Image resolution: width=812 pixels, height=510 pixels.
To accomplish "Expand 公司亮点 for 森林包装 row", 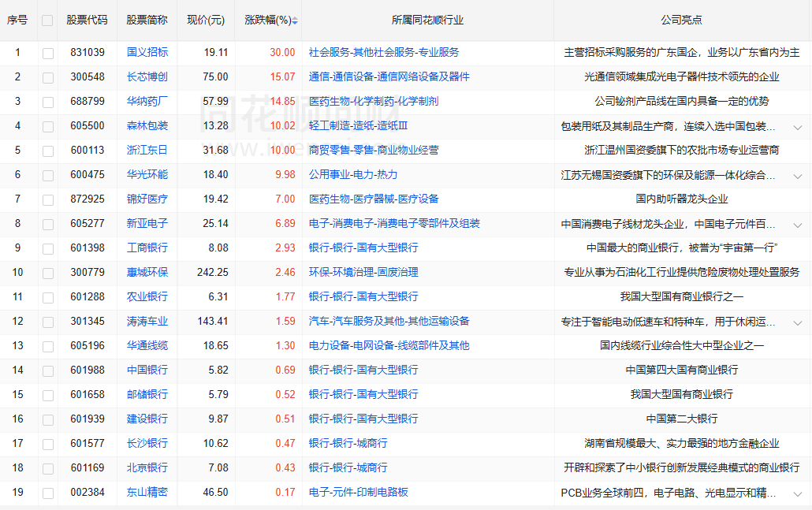I will (798, 127).
